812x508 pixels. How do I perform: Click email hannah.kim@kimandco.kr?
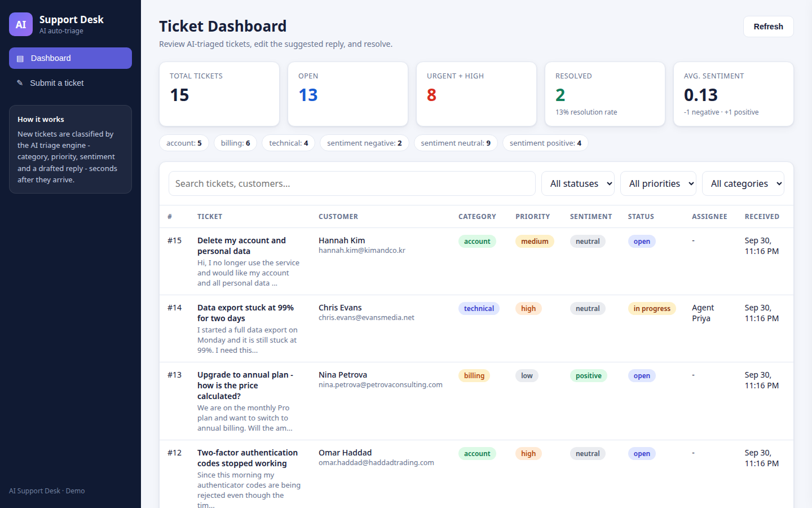point(362,250)
